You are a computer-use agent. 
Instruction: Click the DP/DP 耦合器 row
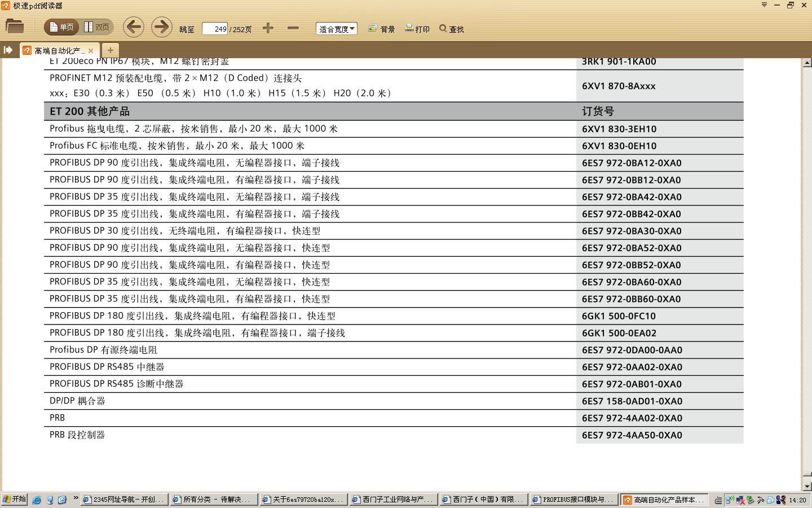(x=77, y=401)
